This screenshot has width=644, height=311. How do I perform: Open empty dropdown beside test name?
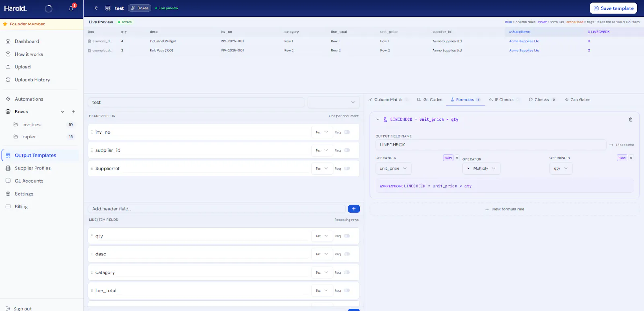tap(334, 102)
